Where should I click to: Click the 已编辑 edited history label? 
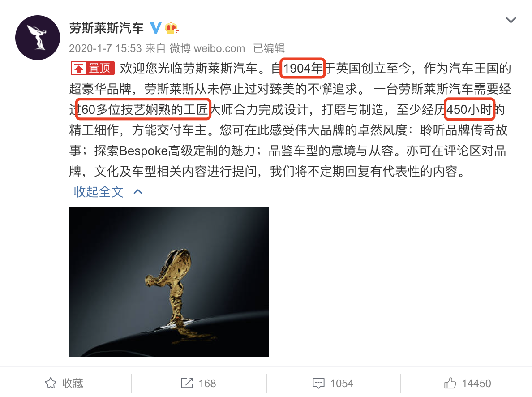click(269, 48)
